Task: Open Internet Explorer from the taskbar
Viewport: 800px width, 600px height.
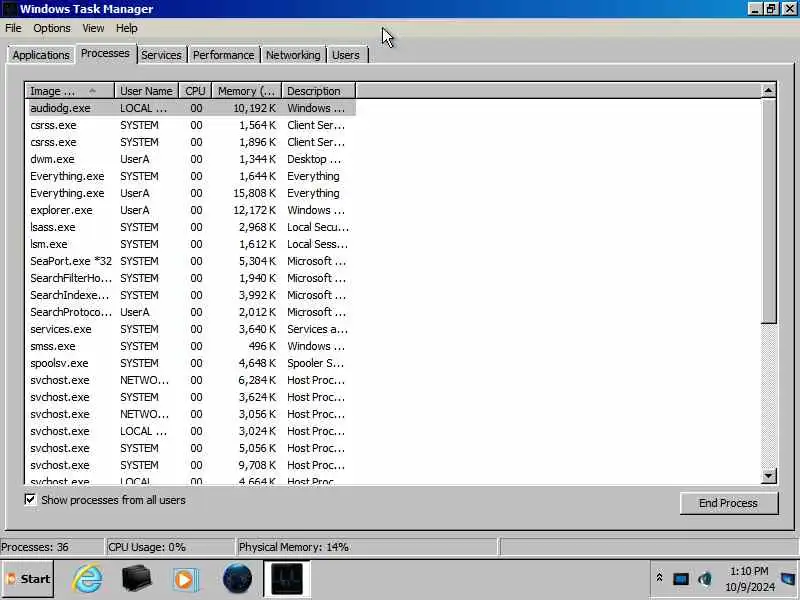Action: tap(88, 579)
